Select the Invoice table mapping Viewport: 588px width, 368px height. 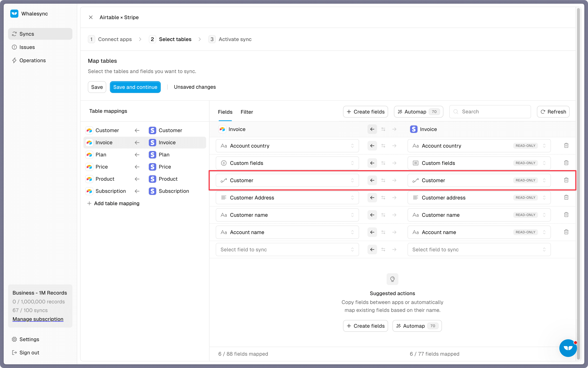coord(145,143)
